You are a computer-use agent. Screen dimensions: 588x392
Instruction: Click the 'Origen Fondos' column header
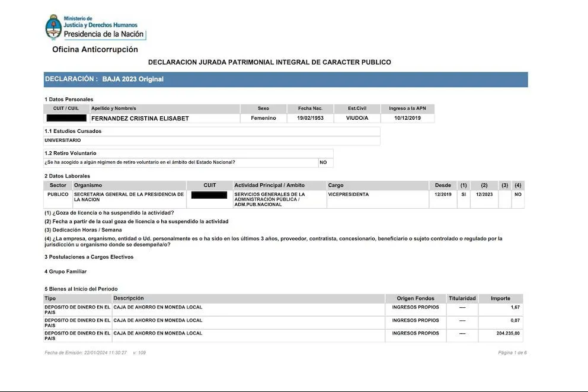coord(416,298)
